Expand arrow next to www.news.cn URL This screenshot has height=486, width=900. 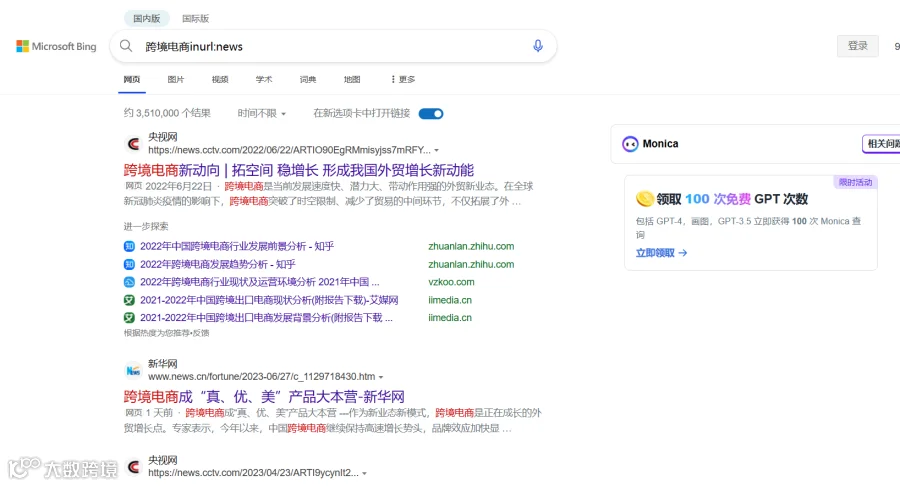[x=381, y=377]
